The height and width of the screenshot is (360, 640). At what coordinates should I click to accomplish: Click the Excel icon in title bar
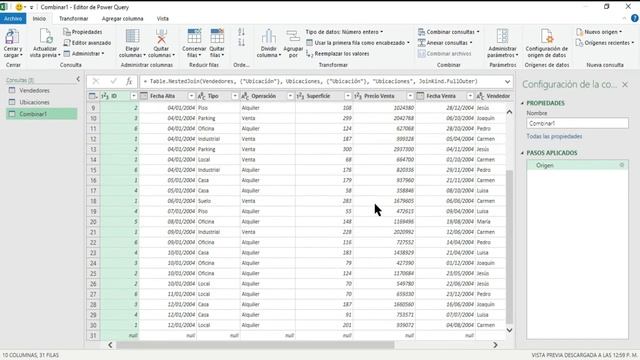tap(4, 7)
